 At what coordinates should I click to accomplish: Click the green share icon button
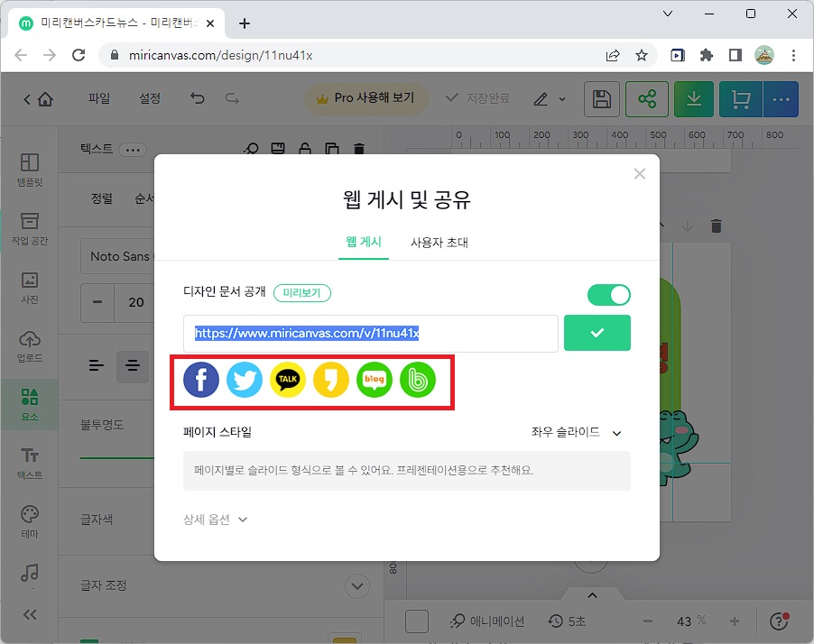[647, 98]
